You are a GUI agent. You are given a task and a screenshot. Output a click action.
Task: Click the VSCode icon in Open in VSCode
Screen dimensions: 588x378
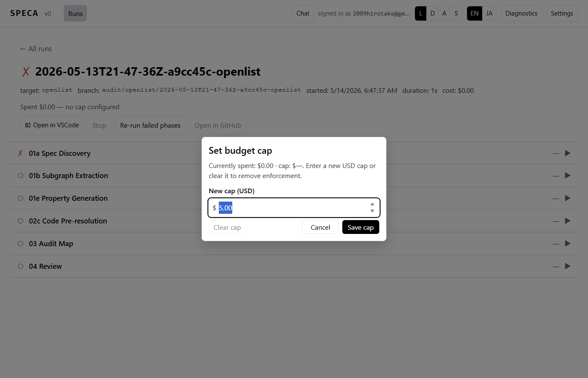[28, 125]
